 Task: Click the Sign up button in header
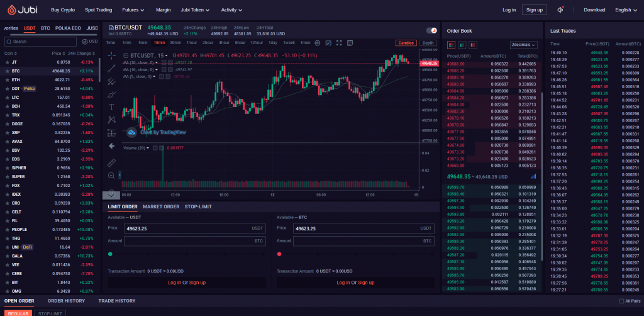tap(535, 10)
